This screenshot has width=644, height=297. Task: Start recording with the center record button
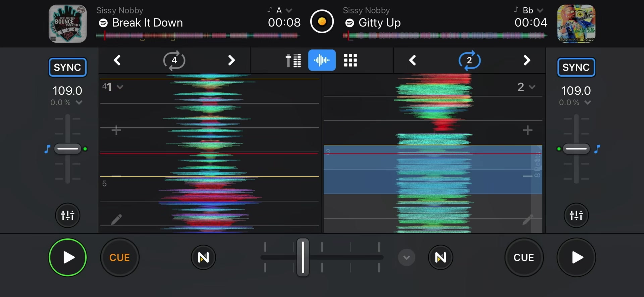pos(322,22)
